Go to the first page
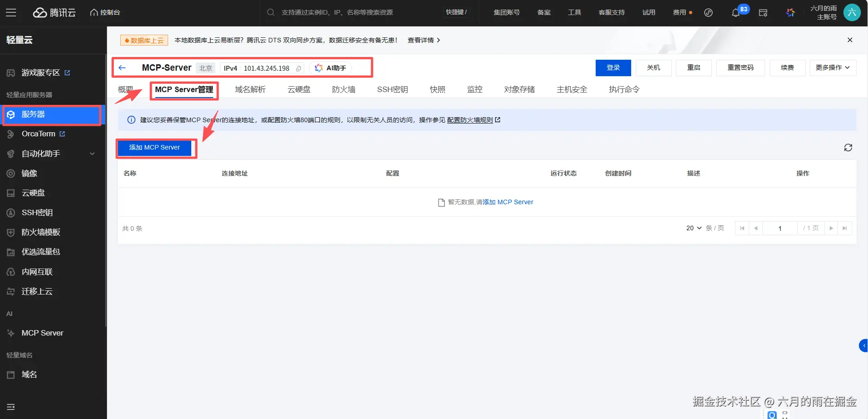 pos(742,228)
